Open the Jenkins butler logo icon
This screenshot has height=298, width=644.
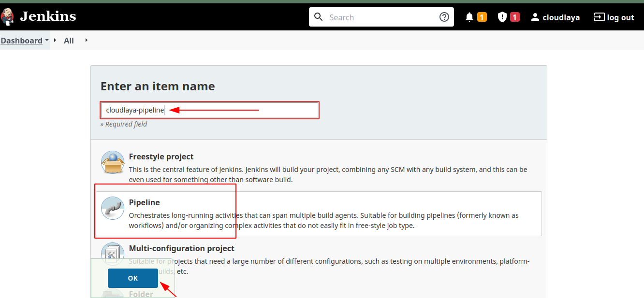[x=7, y=16]
